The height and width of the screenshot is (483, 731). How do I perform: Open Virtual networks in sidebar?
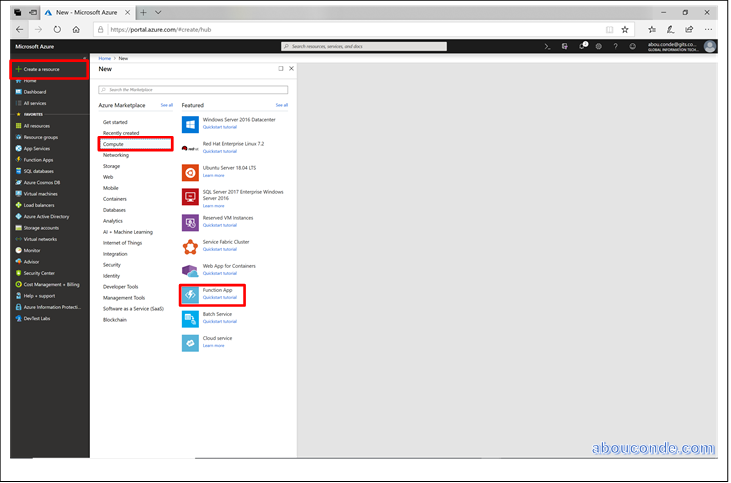point(40,239)
